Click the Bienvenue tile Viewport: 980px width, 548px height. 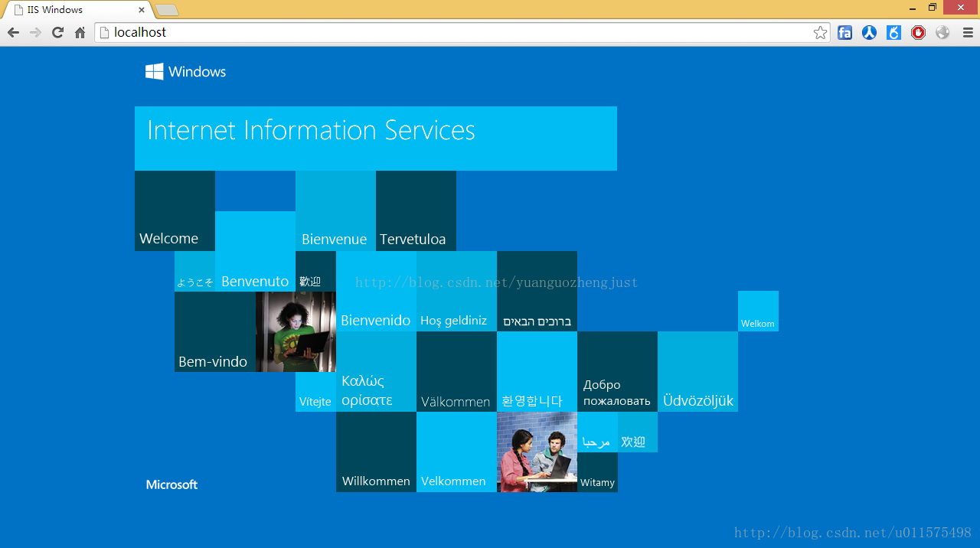click(335, 210)
